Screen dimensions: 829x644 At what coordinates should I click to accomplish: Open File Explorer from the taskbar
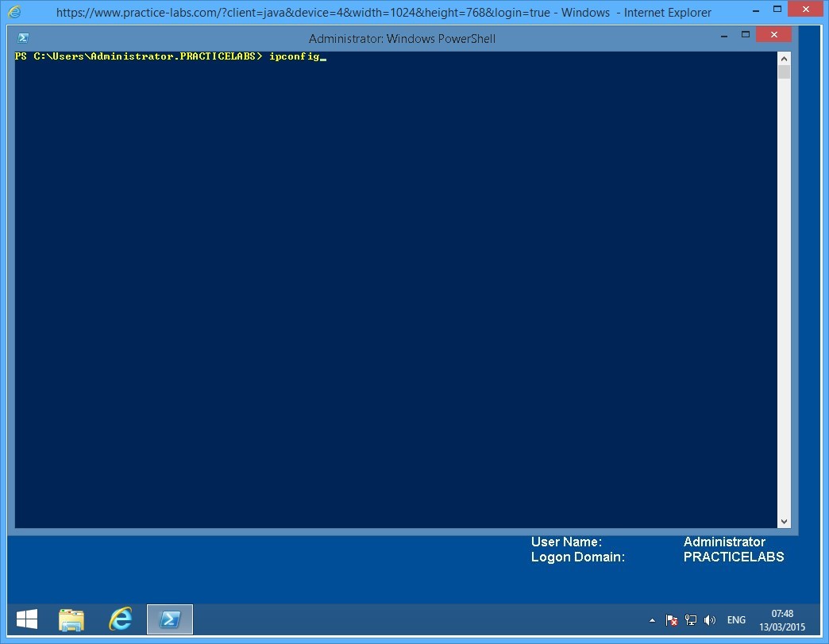[x=71, y=619]
